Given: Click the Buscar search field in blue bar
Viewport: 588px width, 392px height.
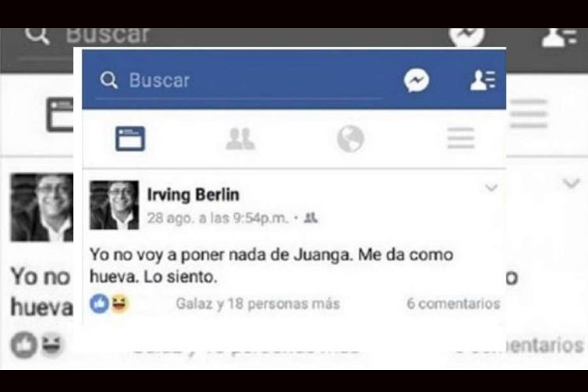Looking at the screenshot, I should [239, 80].
